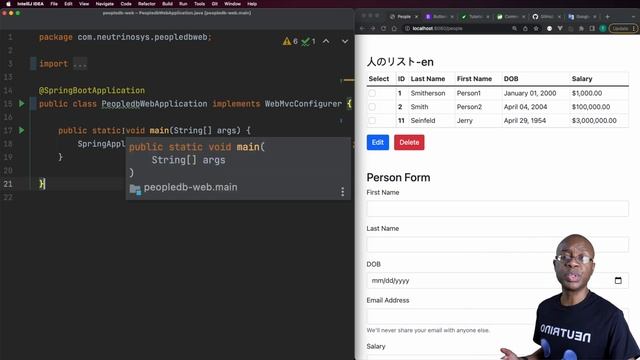The height and width of the screenshot is (360, 640).
Task: Open the File menu
Action: pyautogui.click(x=54, y=4)
